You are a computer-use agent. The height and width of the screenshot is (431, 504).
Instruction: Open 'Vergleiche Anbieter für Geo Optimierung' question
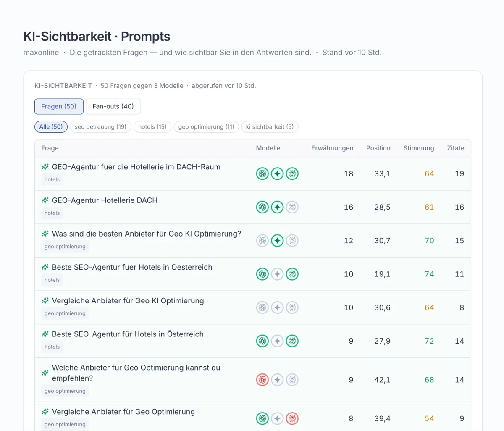123,412
